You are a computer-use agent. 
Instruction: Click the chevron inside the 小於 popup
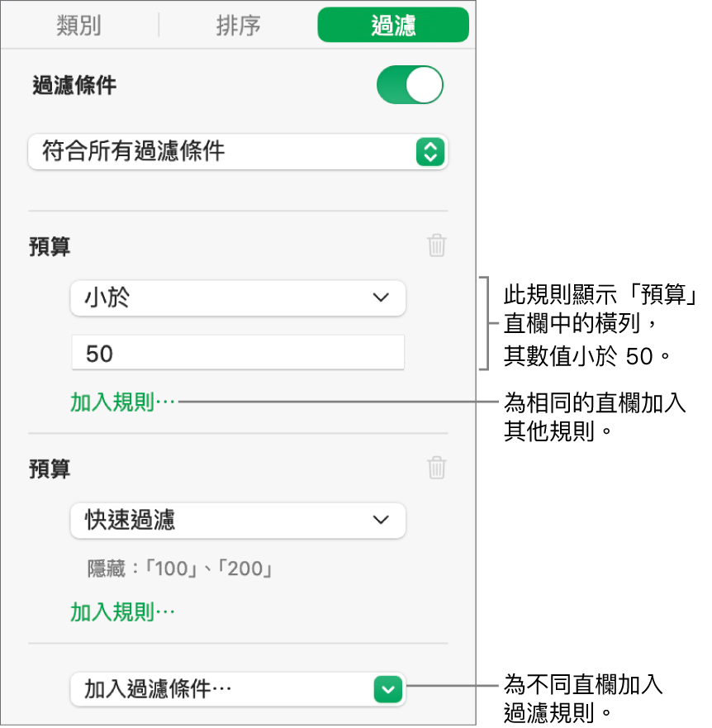(x=380, y=297)
